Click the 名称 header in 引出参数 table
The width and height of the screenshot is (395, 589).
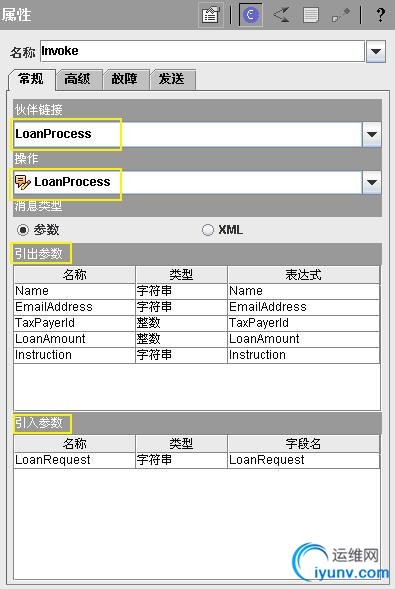[74, 275]
